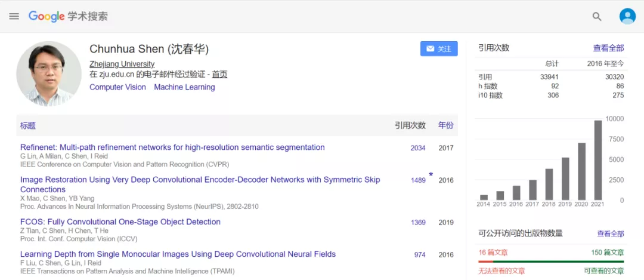Image resolution: width=644 pixels, height=280 pixels.
Task: Open Image Restoration Encoder-Decoder paper
Action: pyautogui.click(x=200, y=184)
